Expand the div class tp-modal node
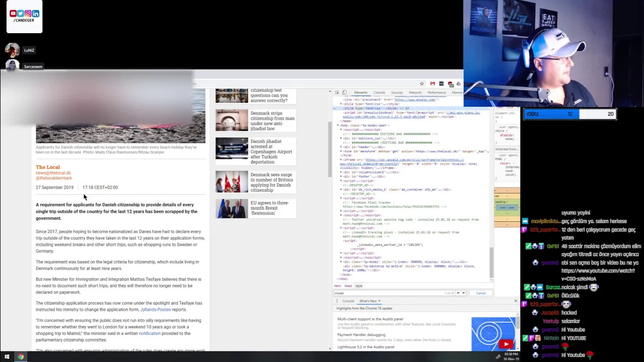 coord(341,262)
